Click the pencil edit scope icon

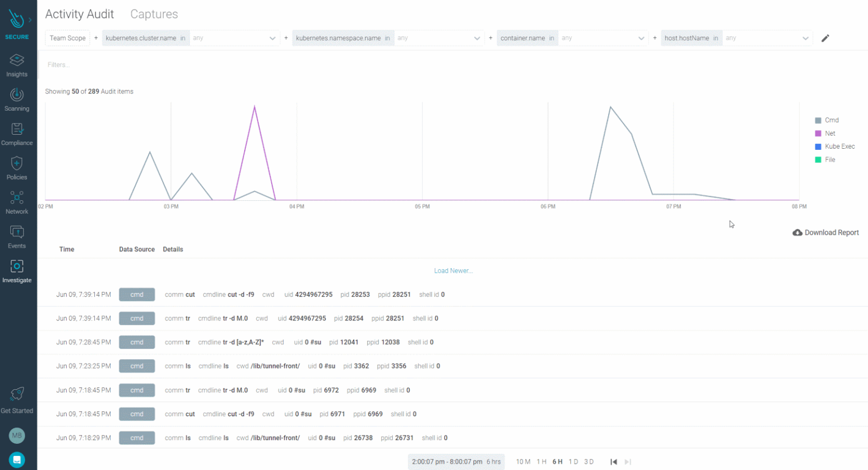(825, 38)
